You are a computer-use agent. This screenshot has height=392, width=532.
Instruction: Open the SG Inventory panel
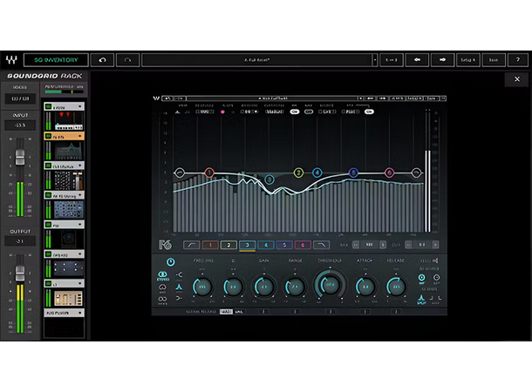tap(56, 60)
